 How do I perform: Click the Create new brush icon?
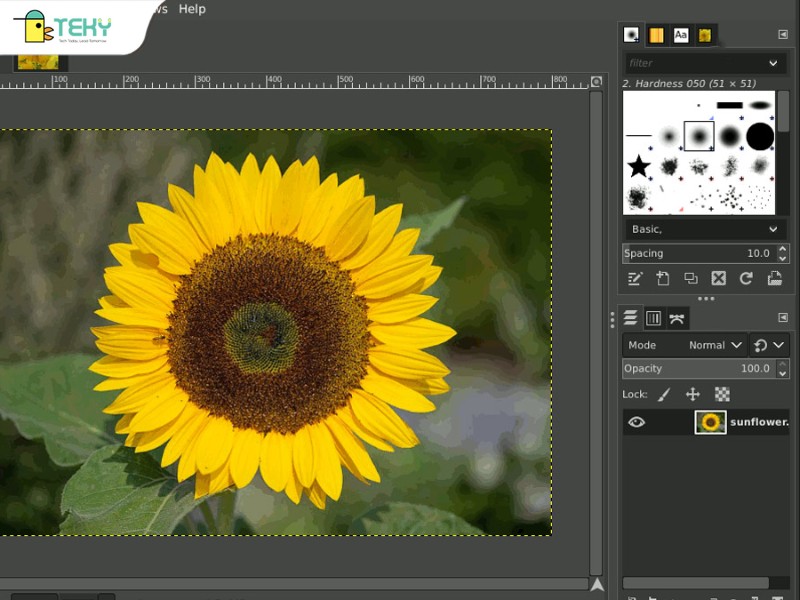[x=662, y=279]
